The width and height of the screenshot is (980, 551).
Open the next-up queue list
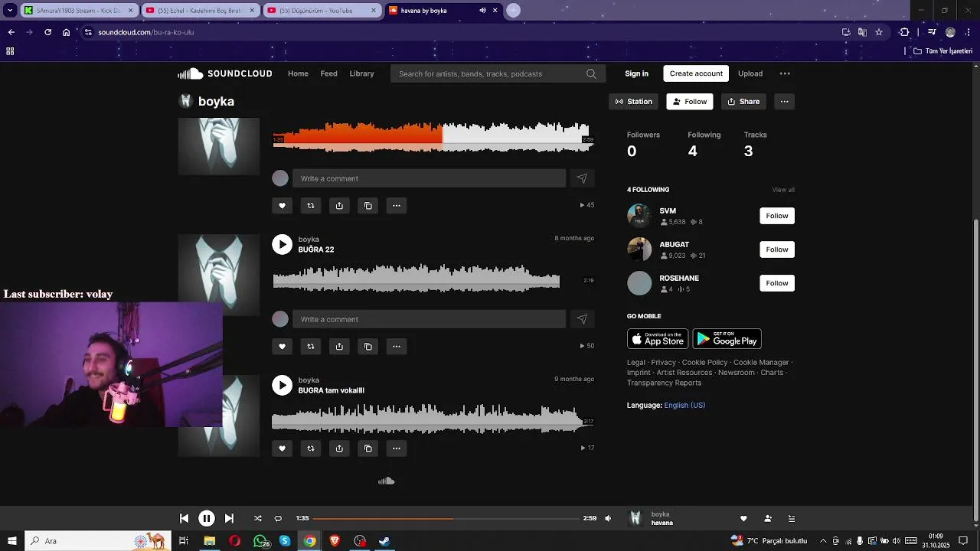(x=792, y=518)
